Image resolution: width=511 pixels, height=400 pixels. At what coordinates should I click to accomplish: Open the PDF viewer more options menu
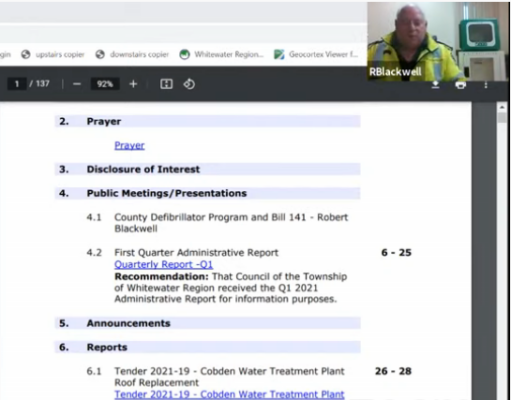coord(486,85)
